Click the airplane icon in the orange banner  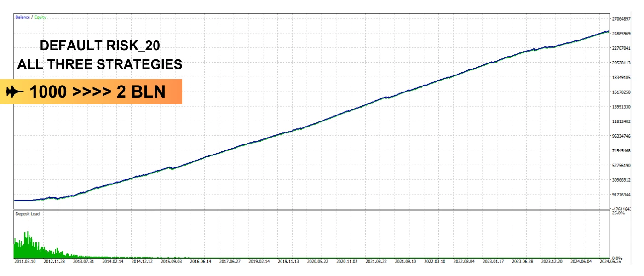(x=15, y=92)
